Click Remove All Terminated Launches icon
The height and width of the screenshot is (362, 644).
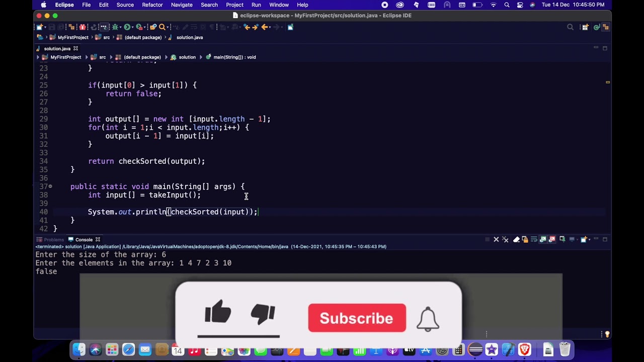(x=505, y=239)
